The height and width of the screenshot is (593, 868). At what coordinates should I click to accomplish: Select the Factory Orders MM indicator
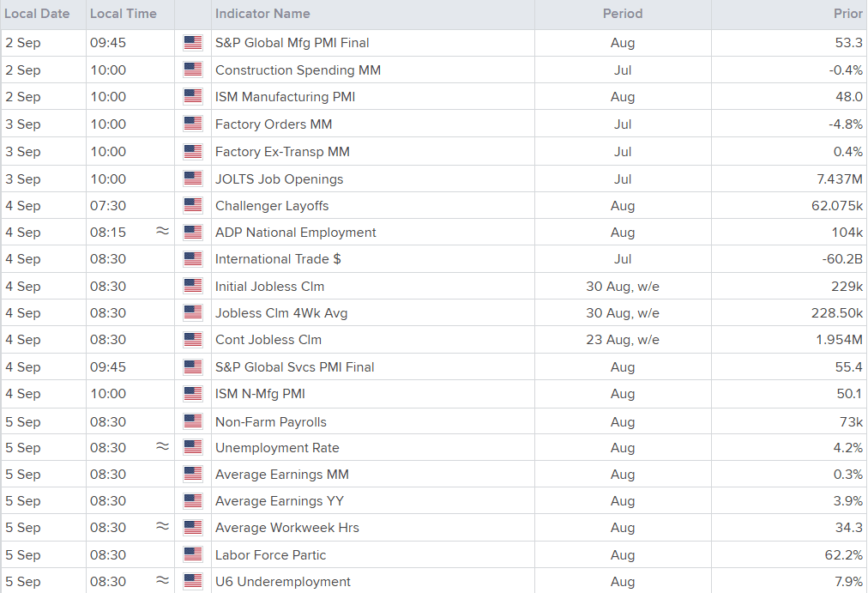[x=274, y=124]
